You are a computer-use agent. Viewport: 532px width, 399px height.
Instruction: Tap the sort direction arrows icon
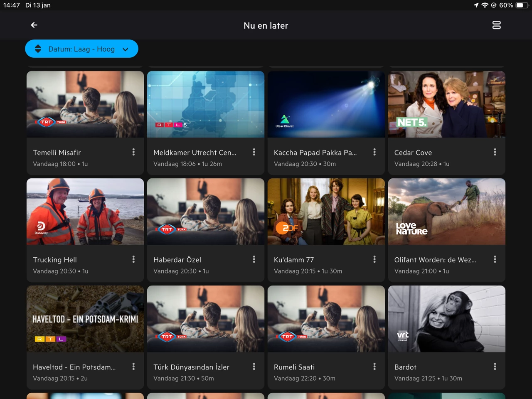coord(38,49)
